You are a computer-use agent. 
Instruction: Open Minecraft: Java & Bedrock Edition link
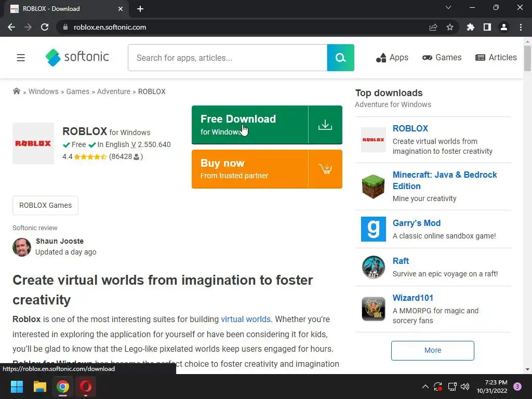[445, 180]
